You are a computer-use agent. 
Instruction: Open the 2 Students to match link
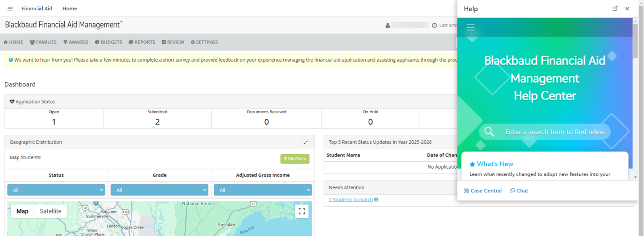(351, 200)
